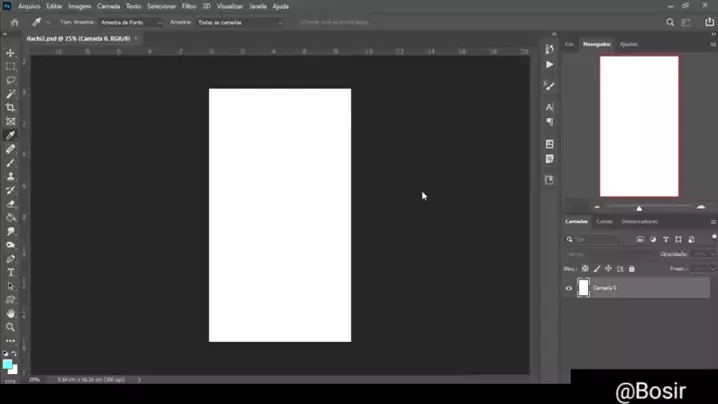Select the Zoom tool
The height and width of the screenshot is (404, 718).
coord(11,327)
